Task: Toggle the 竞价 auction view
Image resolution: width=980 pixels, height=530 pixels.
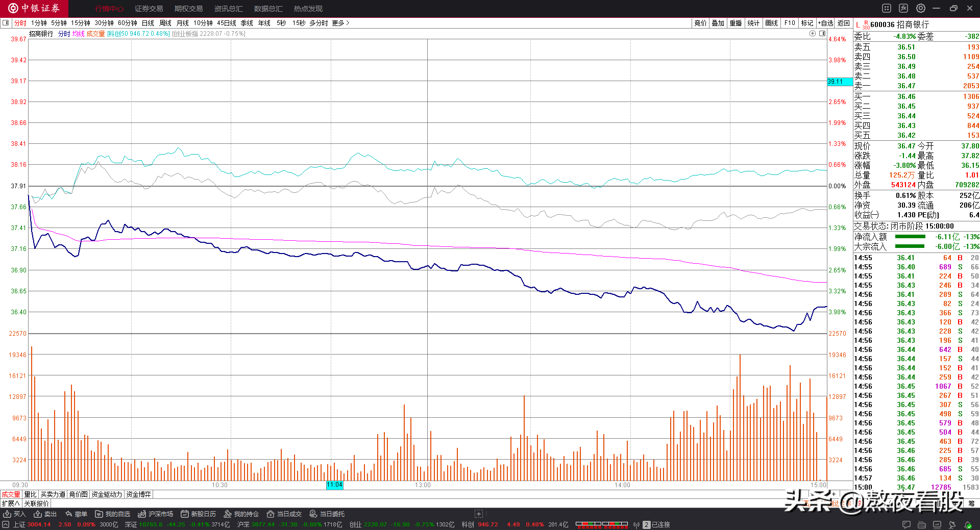Action: pos(700,23)
